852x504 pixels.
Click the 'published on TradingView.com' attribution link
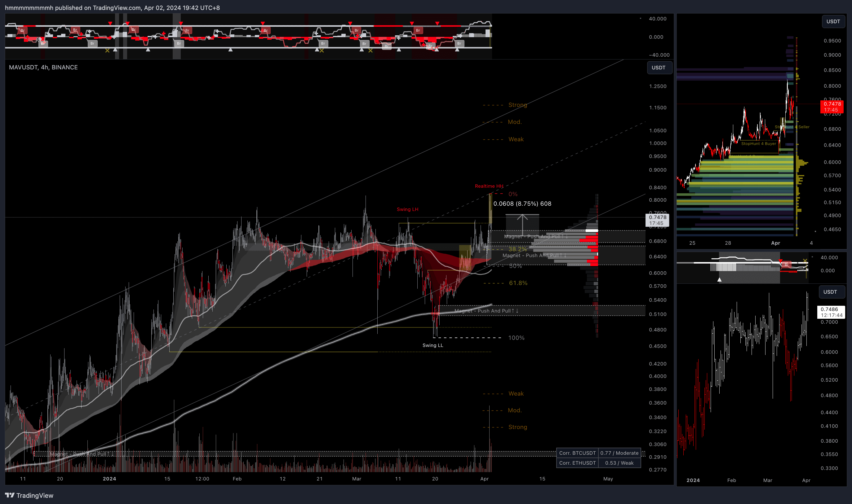pyautogui.click(x=97, y=7)
